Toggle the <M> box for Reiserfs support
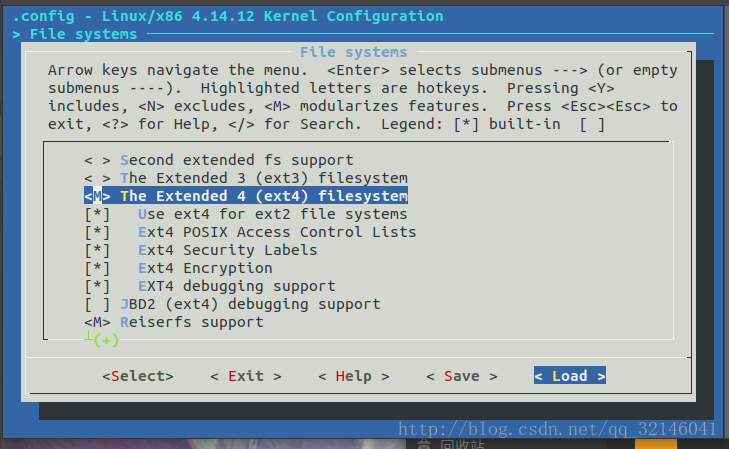The width and height of the screenshot is (729, 449). point(97,322)
